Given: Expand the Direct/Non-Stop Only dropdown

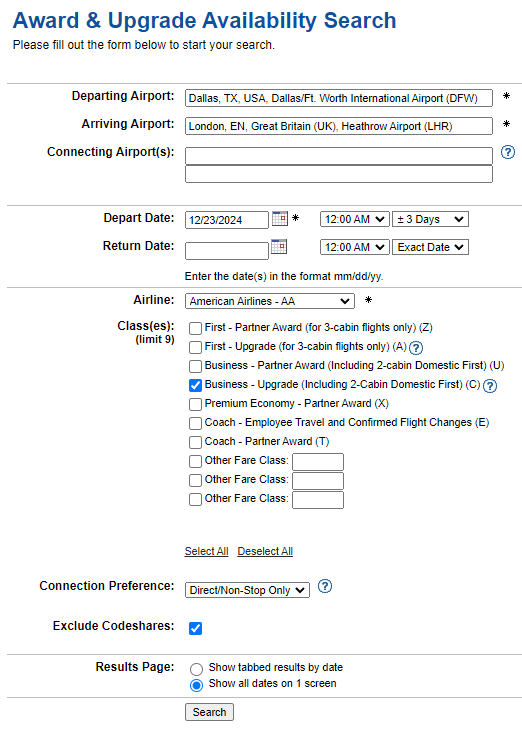Looking at the screenshot, I should point(247,590).
